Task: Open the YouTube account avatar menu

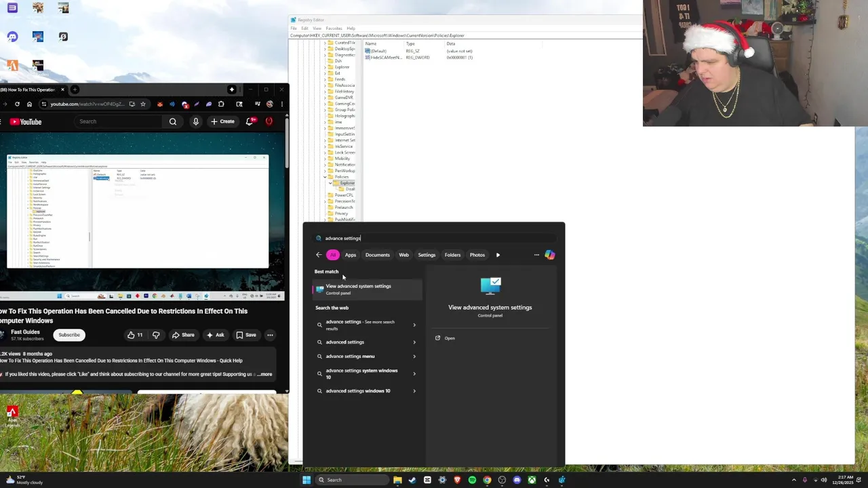Action: pyautogui.click(x=269, y=121)
